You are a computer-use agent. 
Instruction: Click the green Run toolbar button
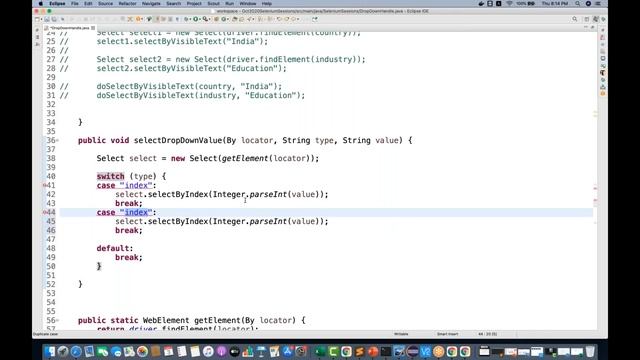click(x=196, y=19)
